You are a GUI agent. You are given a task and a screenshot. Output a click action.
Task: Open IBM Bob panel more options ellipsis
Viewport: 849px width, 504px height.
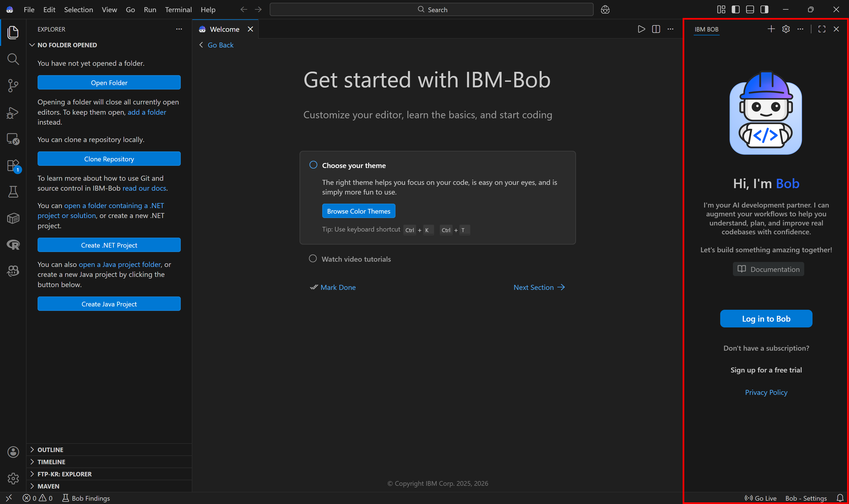800,29
